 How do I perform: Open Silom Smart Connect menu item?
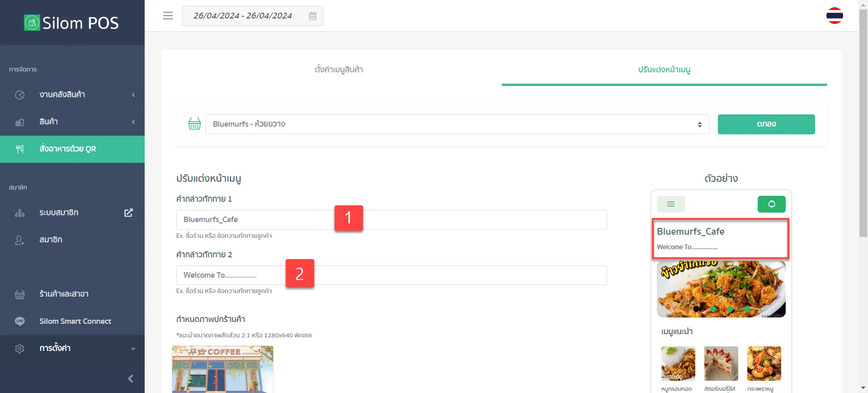(x=72, y=321)
